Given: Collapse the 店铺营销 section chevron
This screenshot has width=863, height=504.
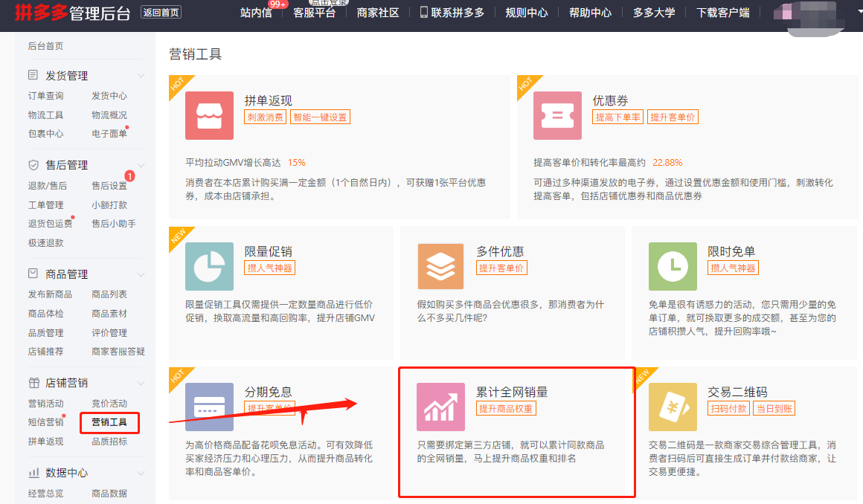Looking at the screenshot, I should [x=141, y=383].
